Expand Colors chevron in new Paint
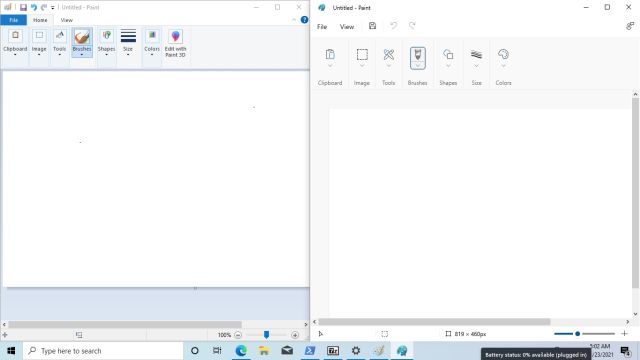This screenshot has height=360, width=640. click(503, 66)
